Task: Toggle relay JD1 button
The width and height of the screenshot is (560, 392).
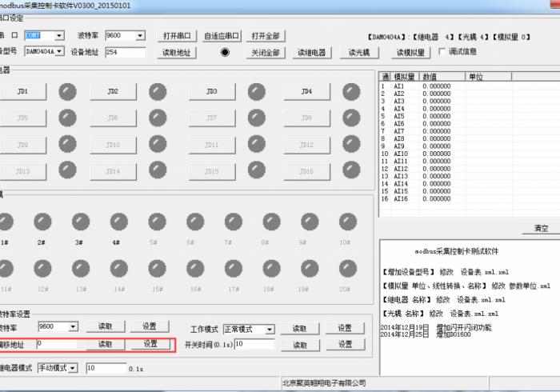Action: [22, 92]
